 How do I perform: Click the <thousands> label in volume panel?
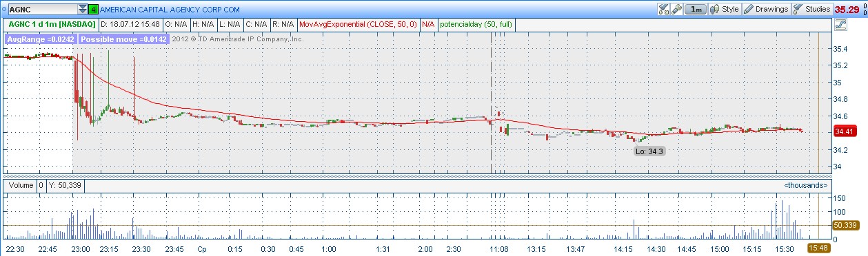coord(806,186)
